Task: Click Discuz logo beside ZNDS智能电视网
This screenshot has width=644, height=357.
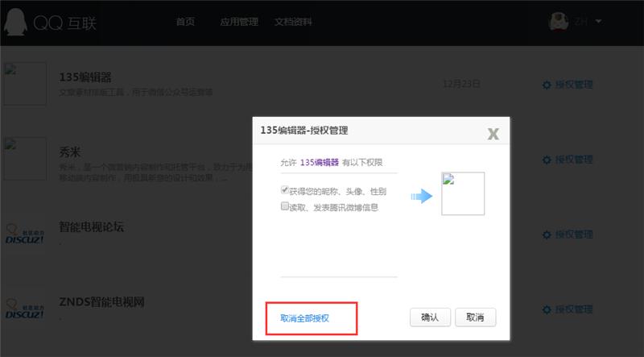Action: [25, 309]
